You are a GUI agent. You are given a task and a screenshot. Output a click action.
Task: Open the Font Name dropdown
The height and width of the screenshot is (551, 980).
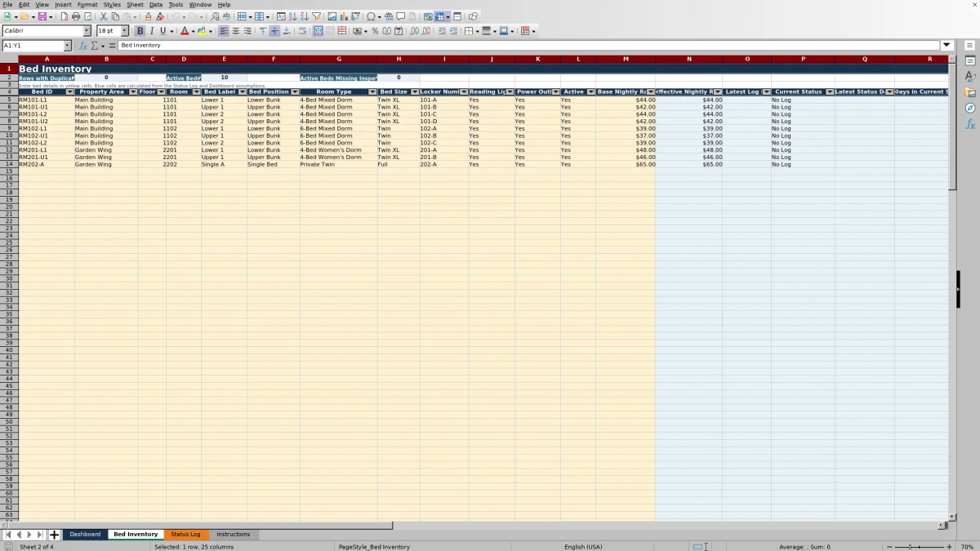[87, 31]
